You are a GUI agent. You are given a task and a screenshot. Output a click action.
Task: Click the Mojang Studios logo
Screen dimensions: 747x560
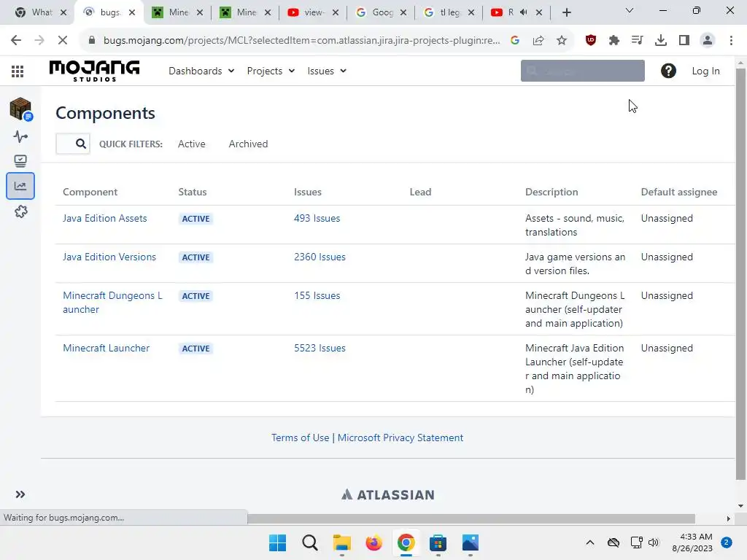94,71
